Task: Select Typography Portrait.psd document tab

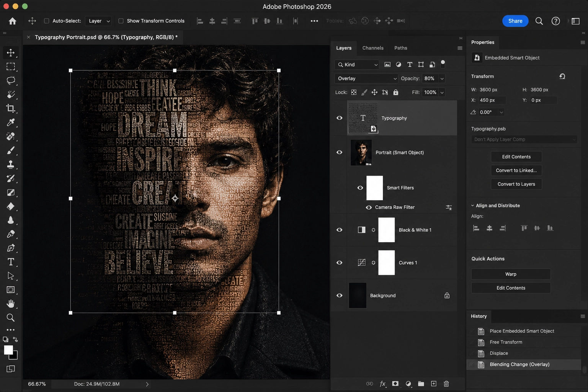Action: [106, 37]
